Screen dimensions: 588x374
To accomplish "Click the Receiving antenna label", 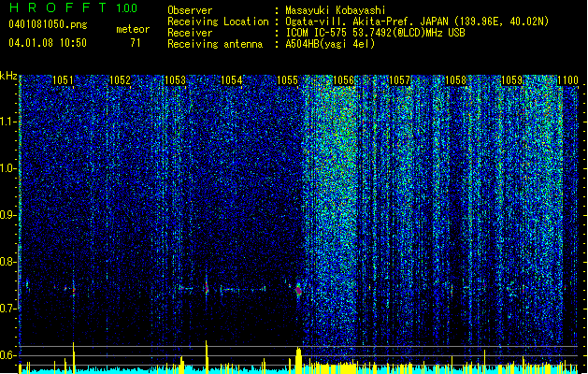I will point(215,44).
